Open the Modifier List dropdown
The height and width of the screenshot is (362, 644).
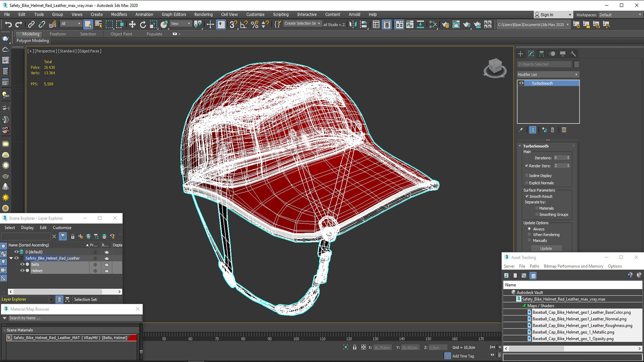coord(548,74)
